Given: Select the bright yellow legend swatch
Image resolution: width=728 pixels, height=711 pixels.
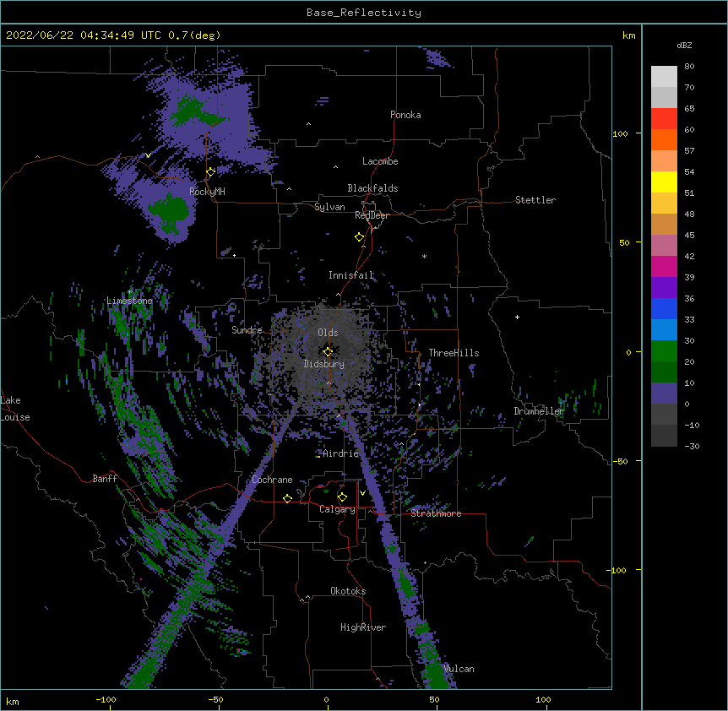Looking at the screenshot, I should pos(664,182).
